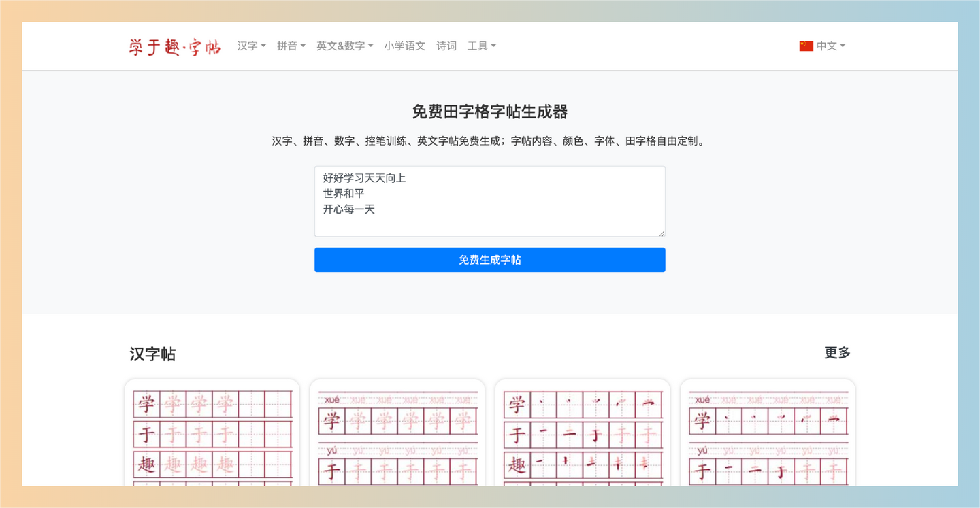
Task: Open the second preview showing xué pinyin header
Action: [397, 435]
